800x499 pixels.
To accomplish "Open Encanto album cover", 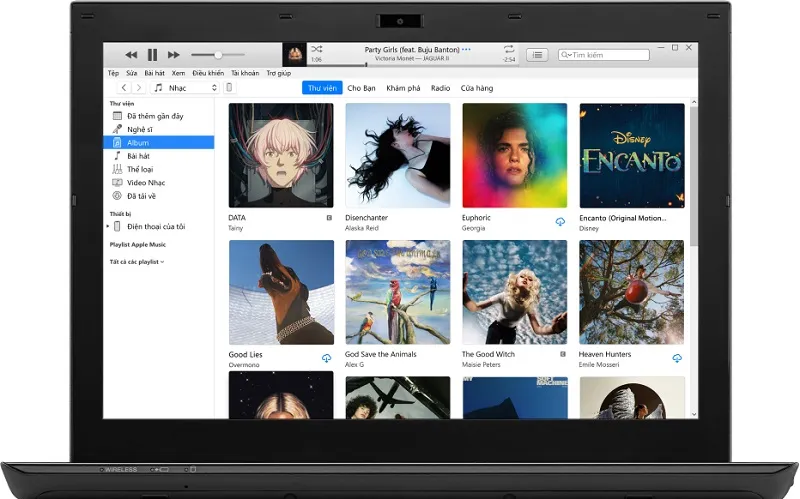I will [632, 155].
